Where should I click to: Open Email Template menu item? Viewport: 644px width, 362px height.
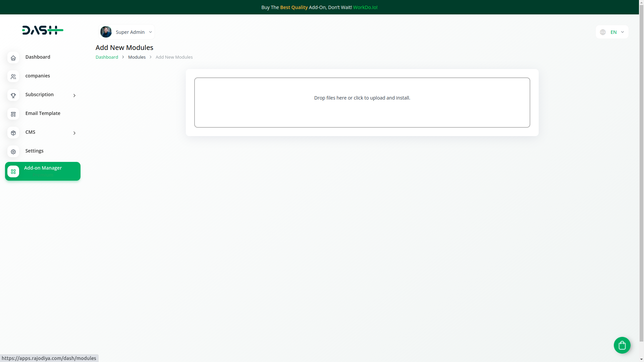pyautogui.click(x=43, y=114)
